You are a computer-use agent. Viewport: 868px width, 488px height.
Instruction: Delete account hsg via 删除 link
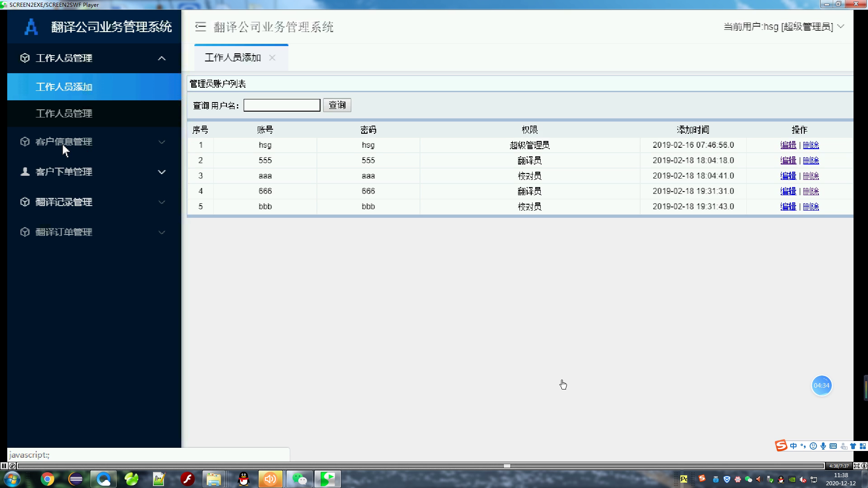(811, 145)
